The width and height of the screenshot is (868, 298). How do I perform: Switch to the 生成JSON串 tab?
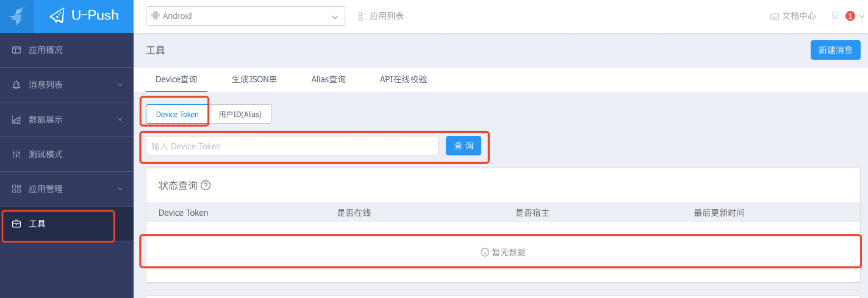click(x=254, y=79)
